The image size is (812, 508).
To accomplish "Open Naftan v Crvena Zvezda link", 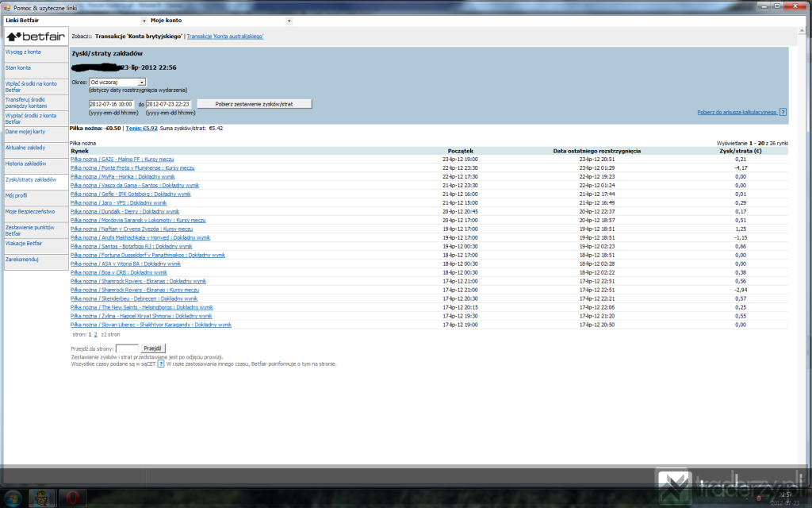I will [x=132, y=229].
